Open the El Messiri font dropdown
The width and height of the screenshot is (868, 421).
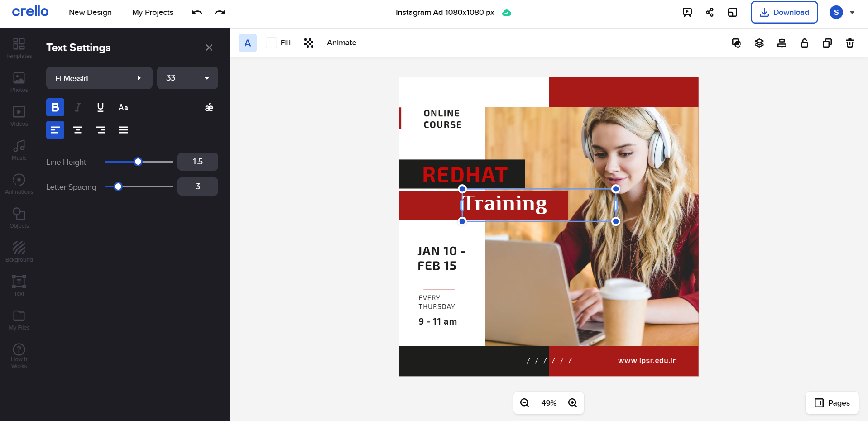(x=99, y=78)
